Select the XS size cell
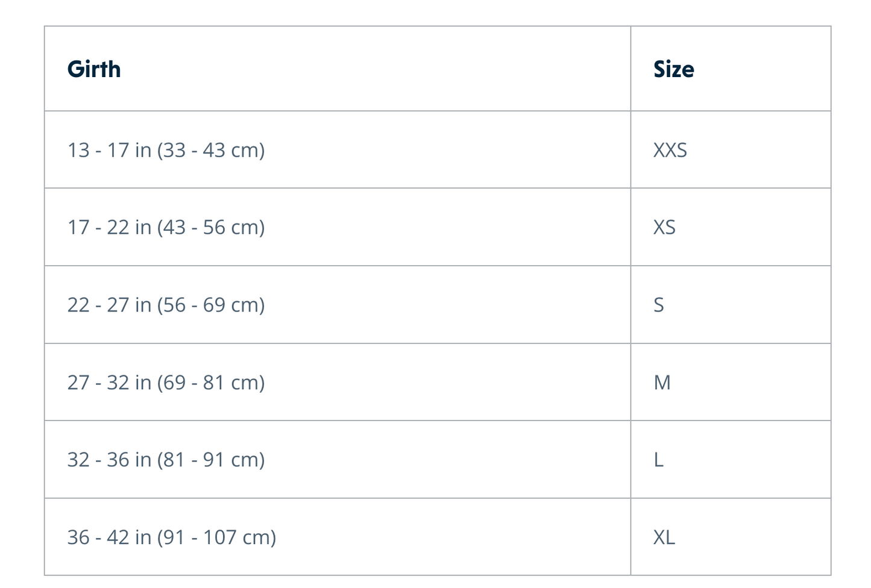Image resolution: width=871 pixels, height=588 pixels. point(731,227)
